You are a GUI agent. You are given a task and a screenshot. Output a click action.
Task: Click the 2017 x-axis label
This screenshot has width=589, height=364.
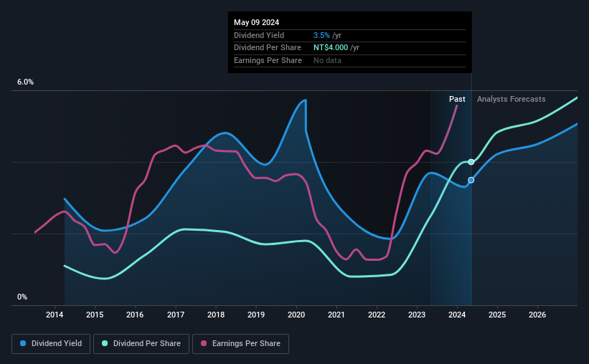(x=176, y=315)
